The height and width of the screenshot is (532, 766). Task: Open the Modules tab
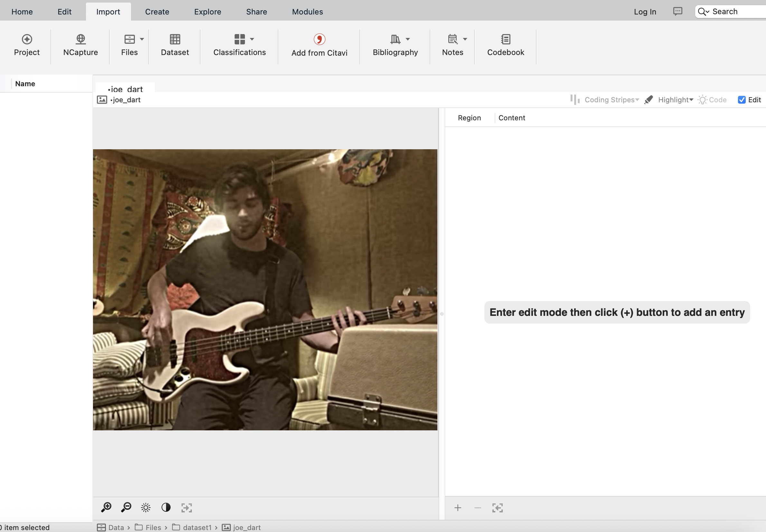(x=307, y=12)
